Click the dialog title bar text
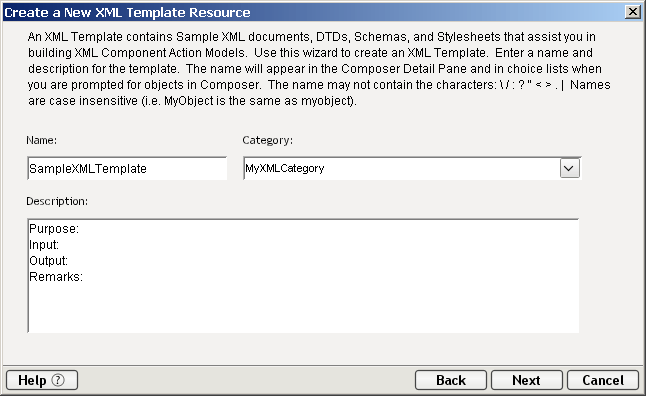This screenshot has height=396, width=646. [x=127, y=12]
